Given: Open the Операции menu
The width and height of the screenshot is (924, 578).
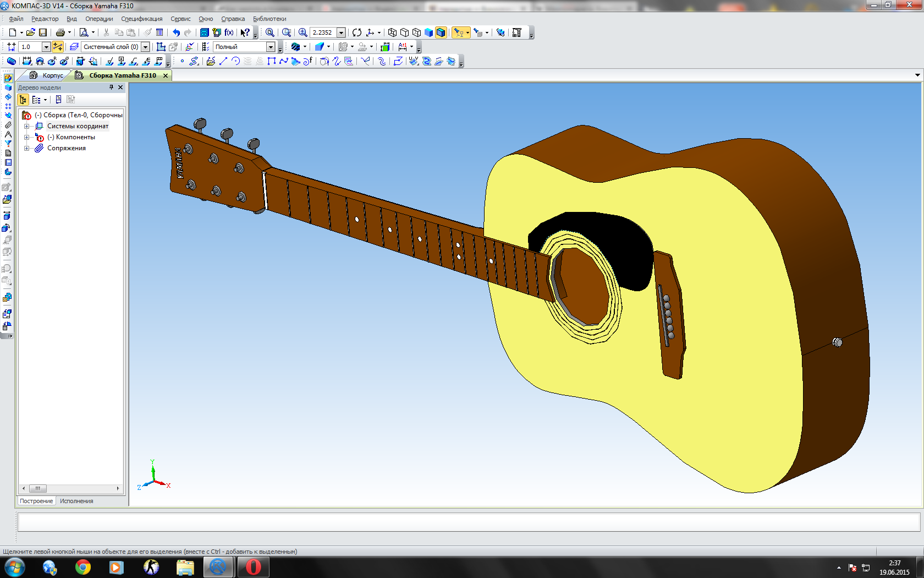Looking at the screenshot, I should (99, 19).
